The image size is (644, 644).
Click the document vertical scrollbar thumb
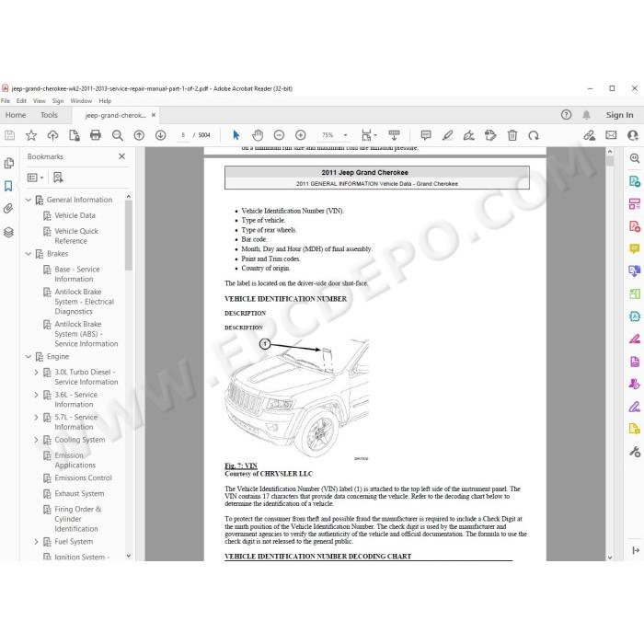(610, 161)
